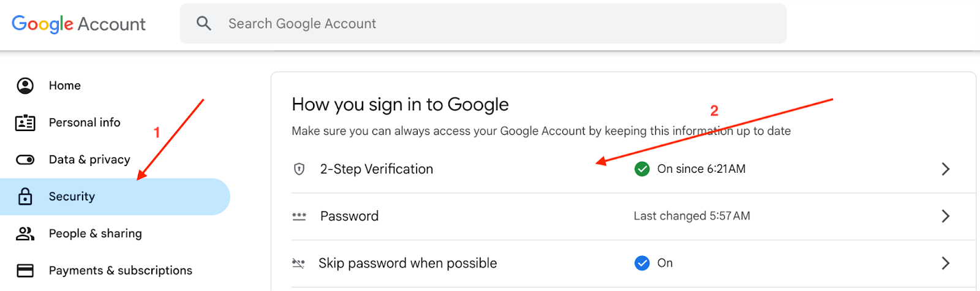Click blue checkmark for Skip password On
Viewport: 980px width, 291px height.
tap(642, 263)
